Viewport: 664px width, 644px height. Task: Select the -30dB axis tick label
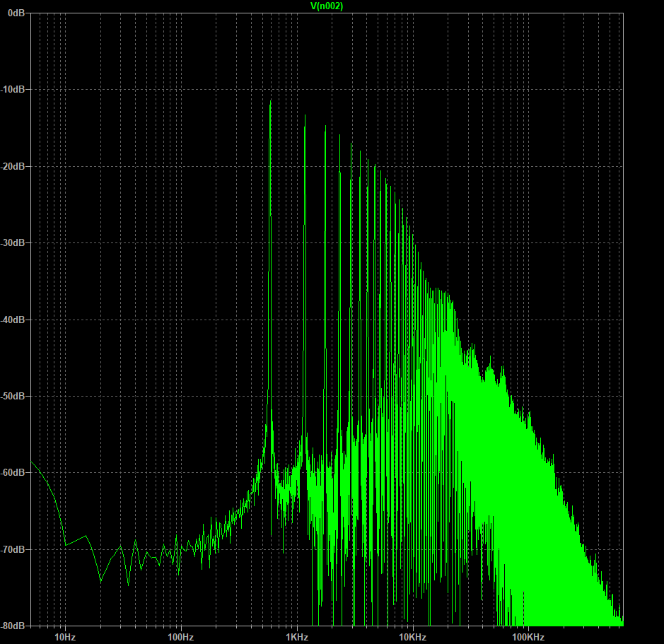13,242
